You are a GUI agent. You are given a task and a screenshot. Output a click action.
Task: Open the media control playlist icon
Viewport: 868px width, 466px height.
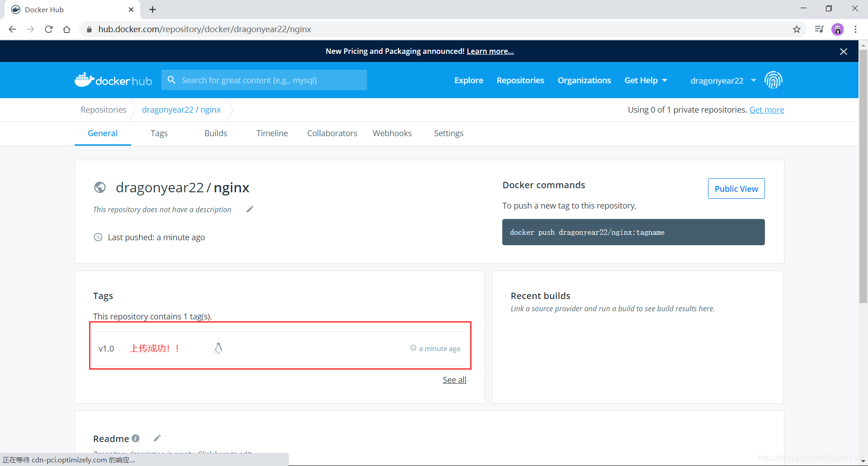point(819,29)
